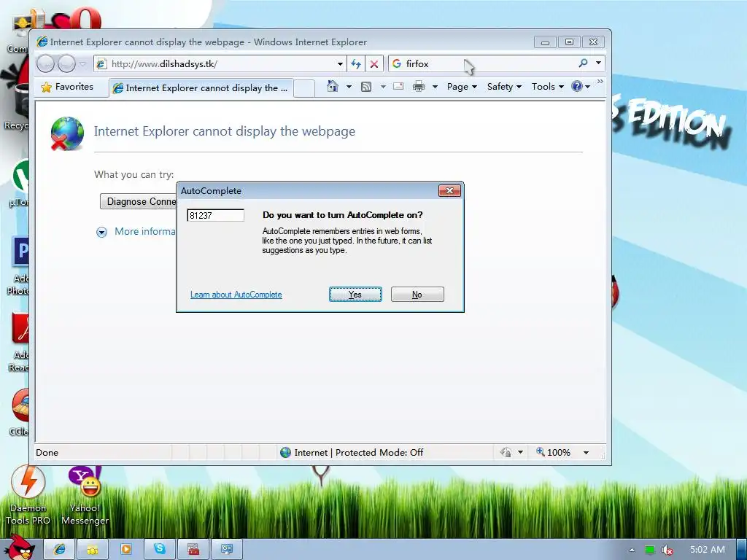This screenshot has height=560, width=747.
Task: Click the RSS Feeds icon
Action: pyautogui.click(x=366, y=87)
